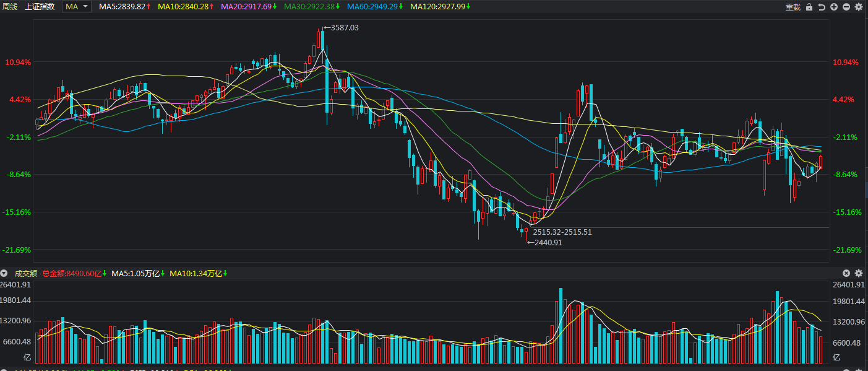Click the pink MA20:2917.69 line label
Viewport: 868px width, 371px height.
pos(246,6)
